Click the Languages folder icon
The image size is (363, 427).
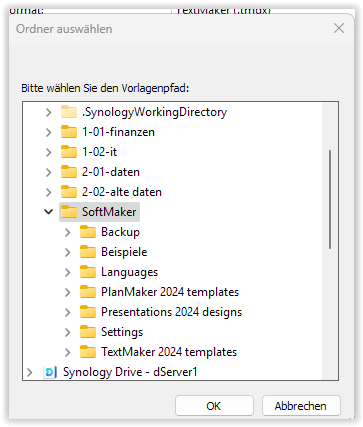[88, 272]
